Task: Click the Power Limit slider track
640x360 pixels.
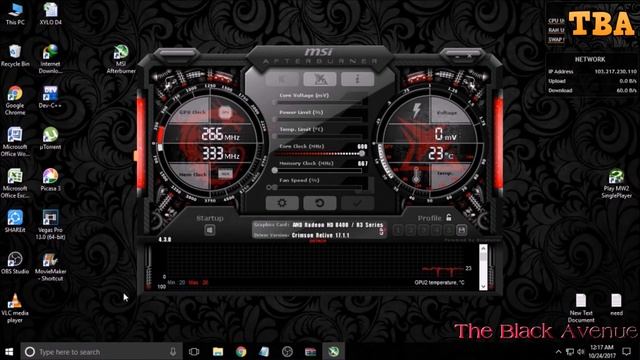Action: click(318, 119)
